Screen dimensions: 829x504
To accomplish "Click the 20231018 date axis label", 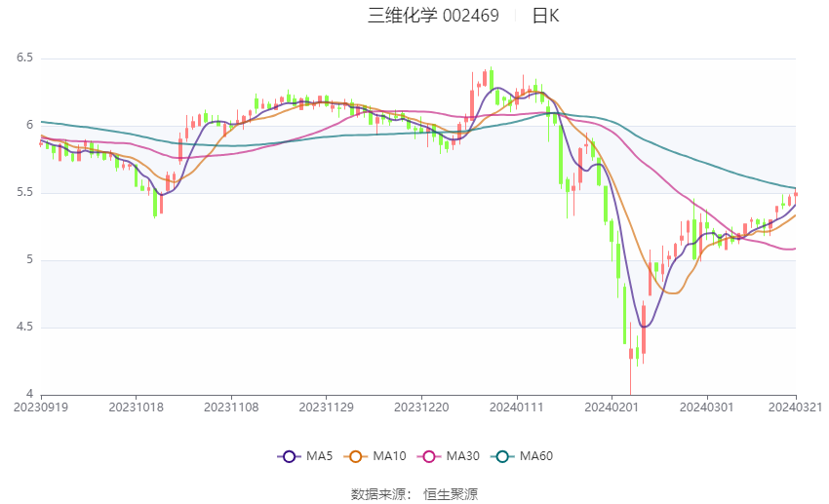I will [x=136, y=407].
